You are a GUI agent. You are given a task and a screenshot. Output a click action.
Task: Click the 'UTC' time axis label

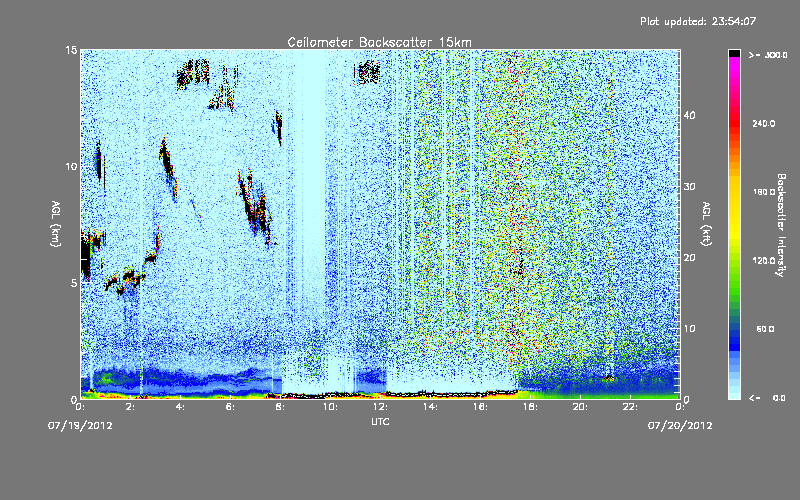click(x=380, y=421)
